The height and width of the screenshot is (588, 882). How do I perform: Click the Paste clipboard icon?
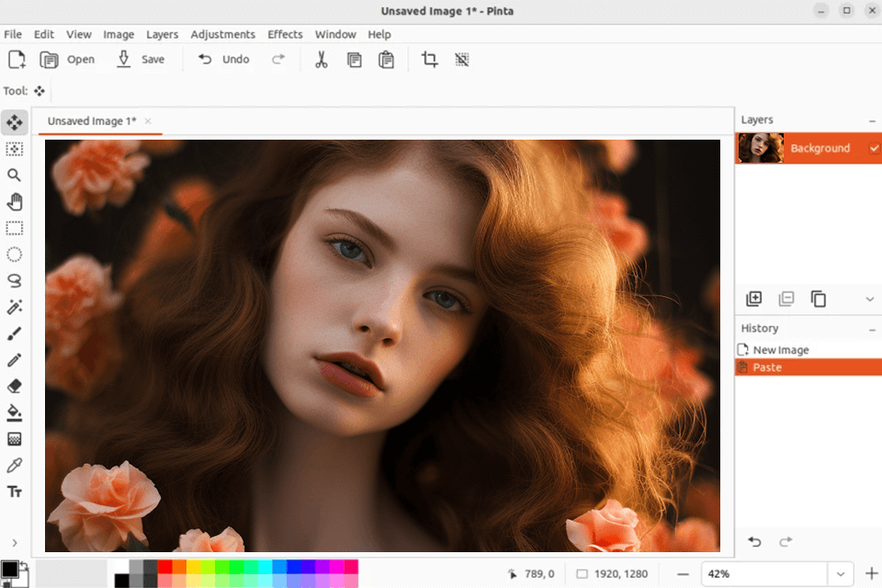click(386, 60)
